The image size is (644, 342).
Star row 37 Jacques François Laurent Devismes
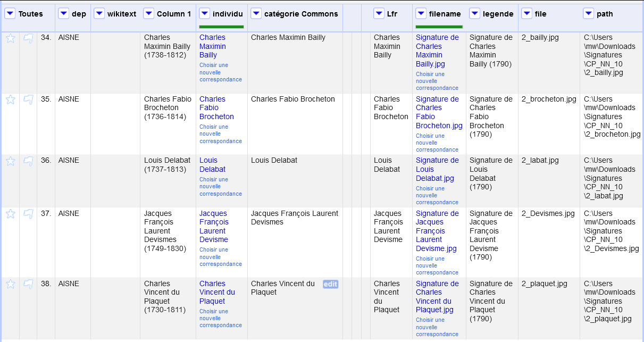click(10, 214)
